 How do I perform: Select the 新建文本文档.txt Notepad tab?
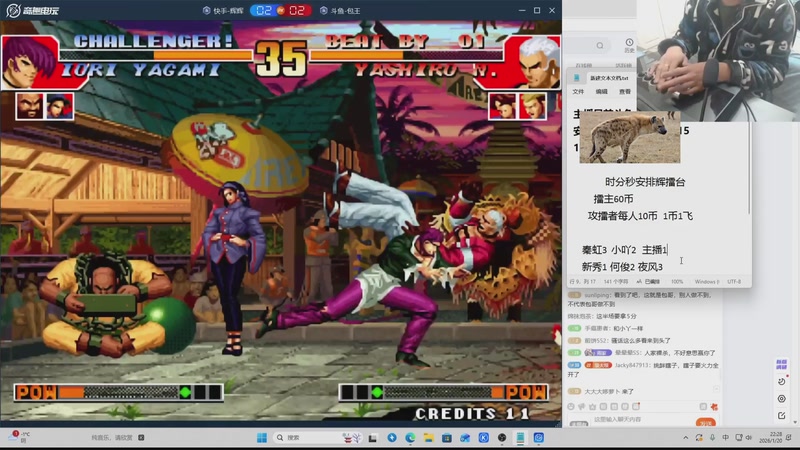point(609,78)
